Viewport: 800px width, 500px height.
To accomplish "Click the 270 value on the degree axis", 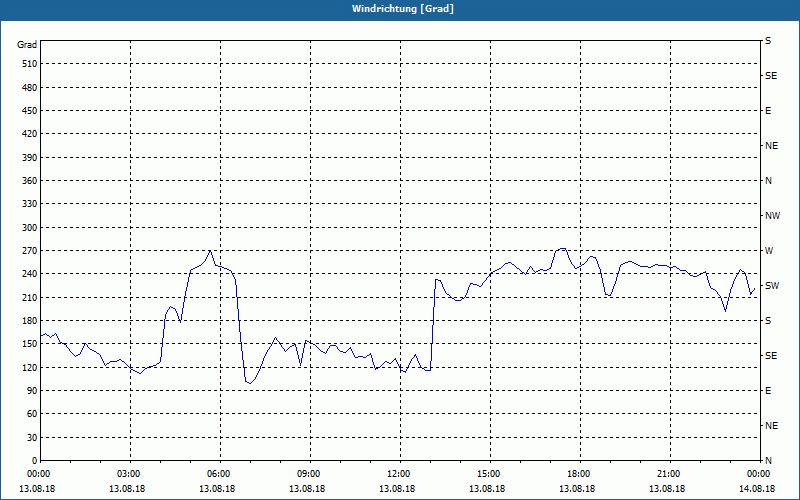I will tap(30, 251).
